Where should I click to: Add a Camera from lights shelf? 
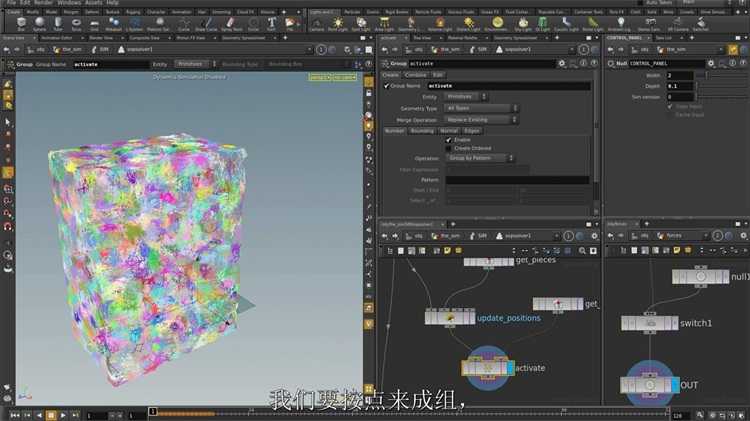[316, 24]
